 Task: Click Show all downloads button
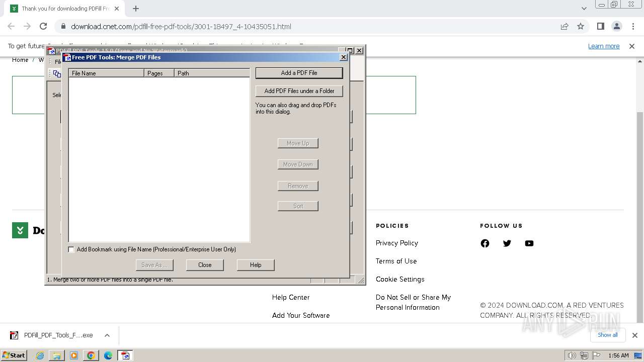(607, 335)
